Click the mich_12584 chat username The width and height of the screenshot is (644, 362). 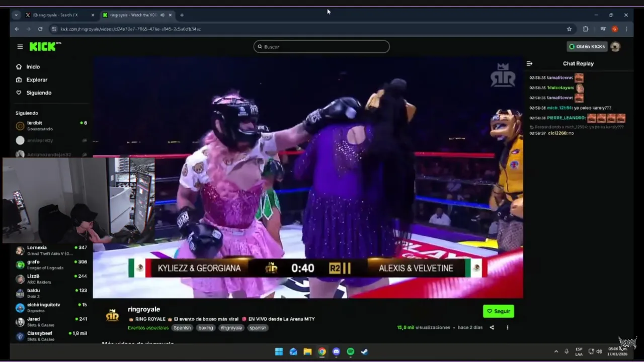click(x=559, y=108)
